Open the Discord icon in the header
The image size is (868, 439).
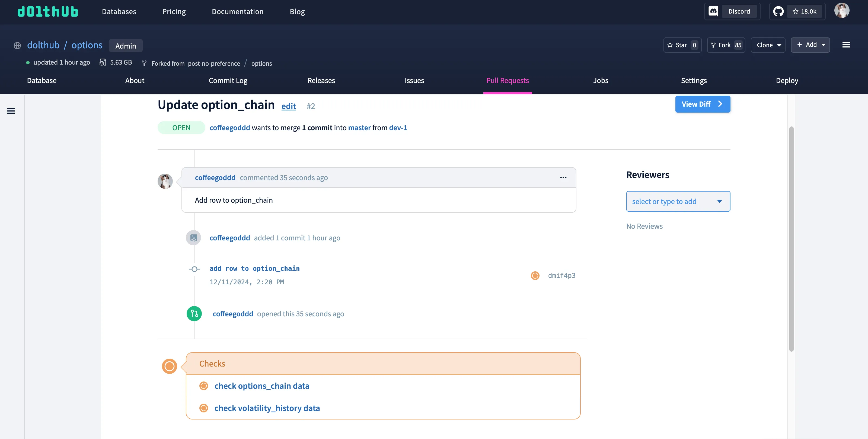[x=713, y=11]
